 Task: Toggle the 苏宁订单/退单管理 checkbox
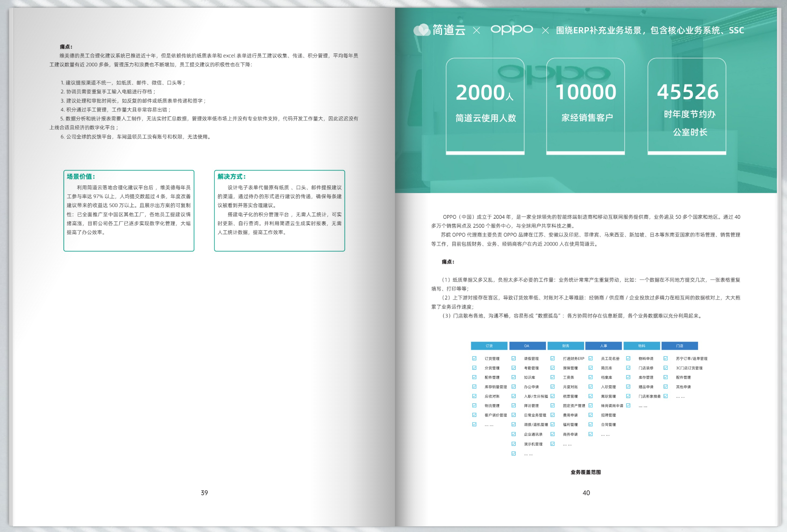pyautogui.click(x=666, y=358)
